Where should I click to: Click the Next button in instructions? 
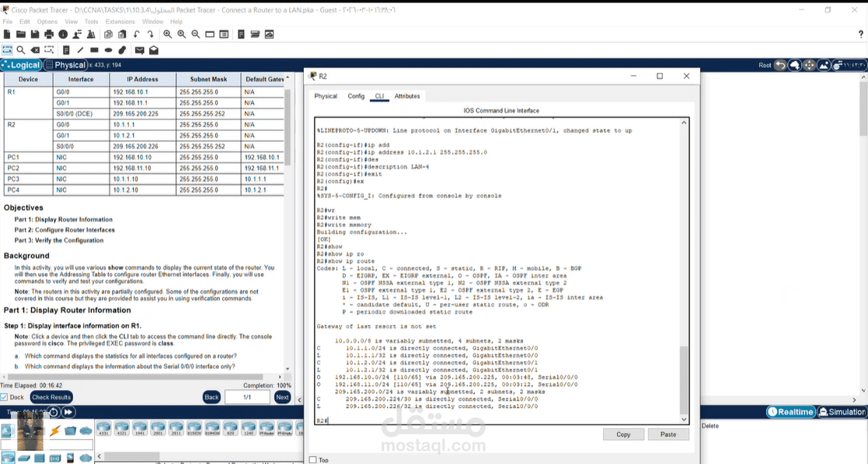[282, 397]
